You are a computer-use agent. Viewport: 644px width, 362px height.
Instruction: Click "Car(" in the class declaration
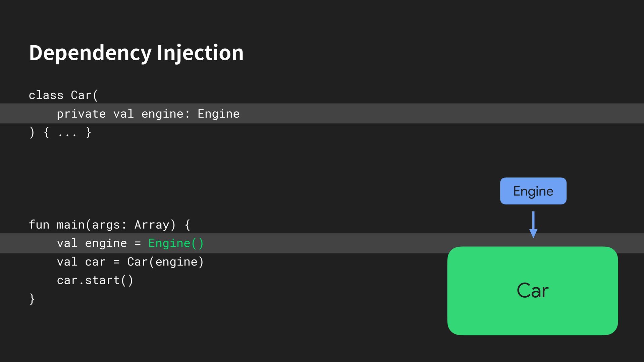pos(84,96)
